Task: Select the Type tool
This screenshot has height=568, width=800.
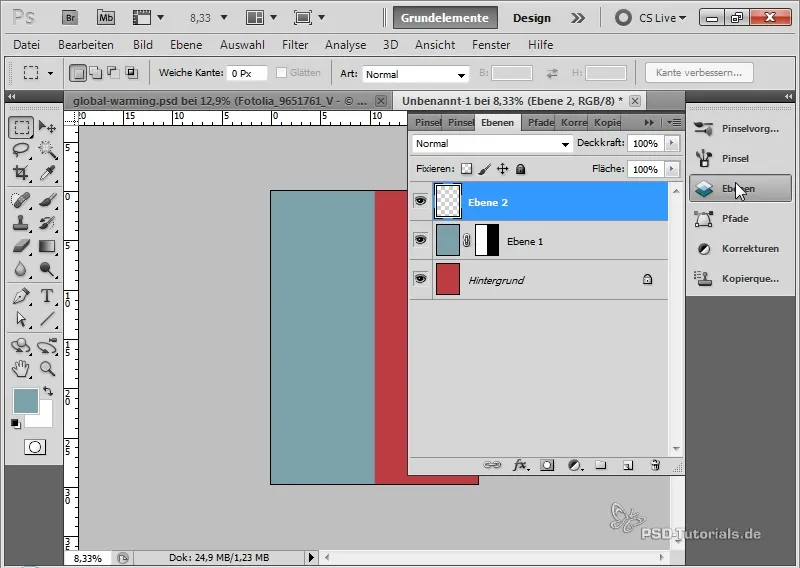Action: click(x=47, y=296)
